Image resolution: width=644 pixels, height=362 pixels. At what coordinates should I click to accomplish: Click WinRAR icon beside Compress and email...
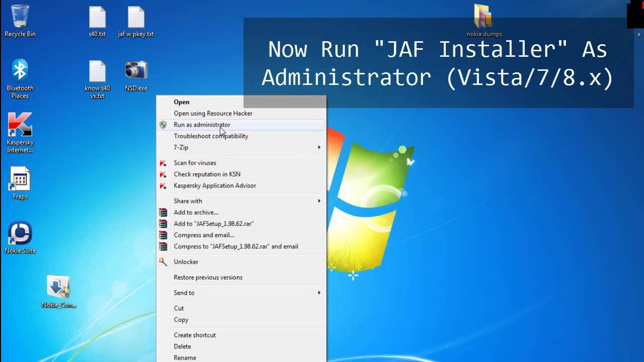(163, 235)
